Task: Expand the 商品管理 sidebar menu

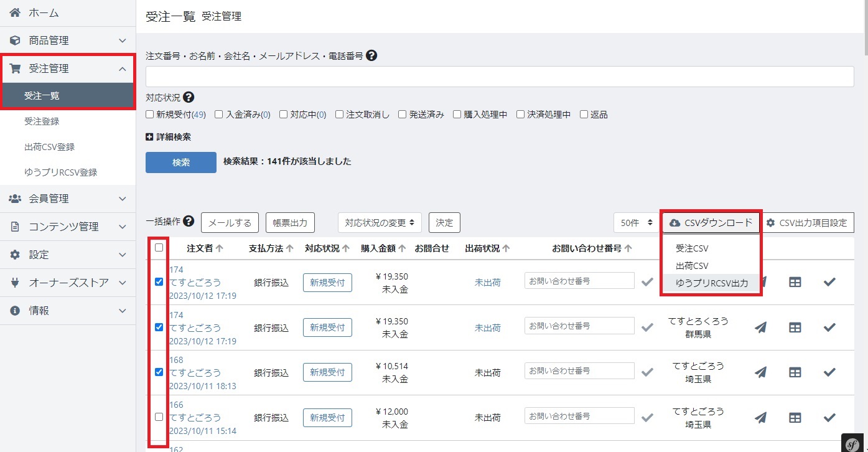Action: pyautogui.click(x=68, y=40)
